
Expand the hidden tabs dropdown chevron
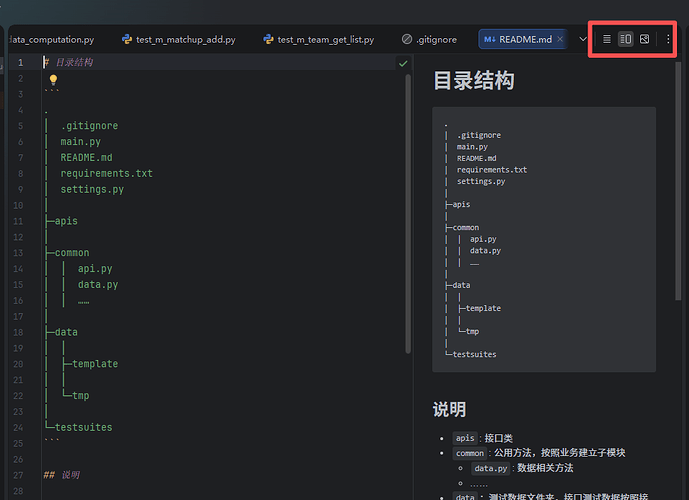click(583, 39)
